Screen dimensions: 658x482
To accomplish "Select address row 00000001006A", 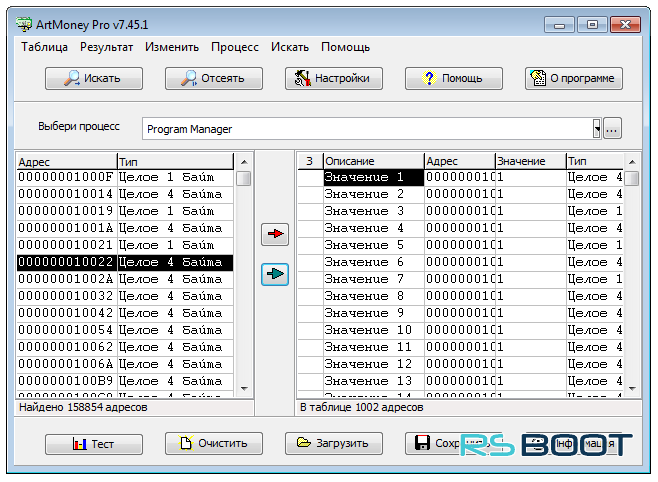I will tap(125, 364).
